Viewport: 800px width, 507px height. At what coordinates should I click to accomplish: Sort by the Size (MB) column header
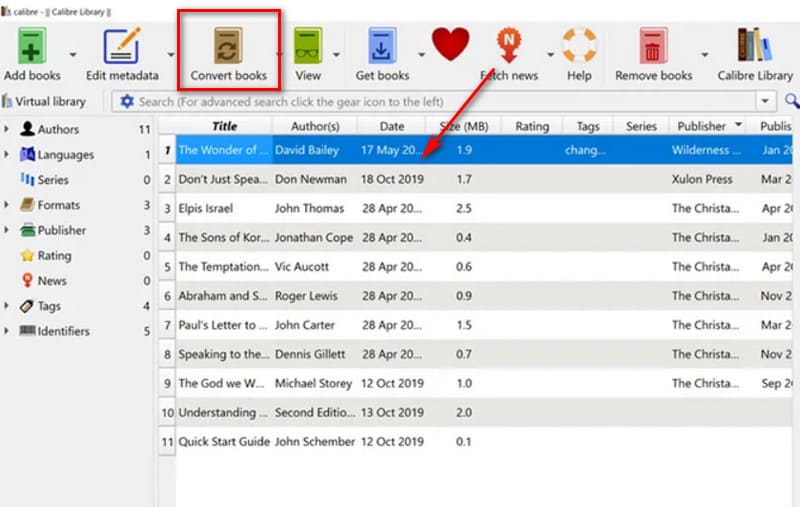[463, 126]
